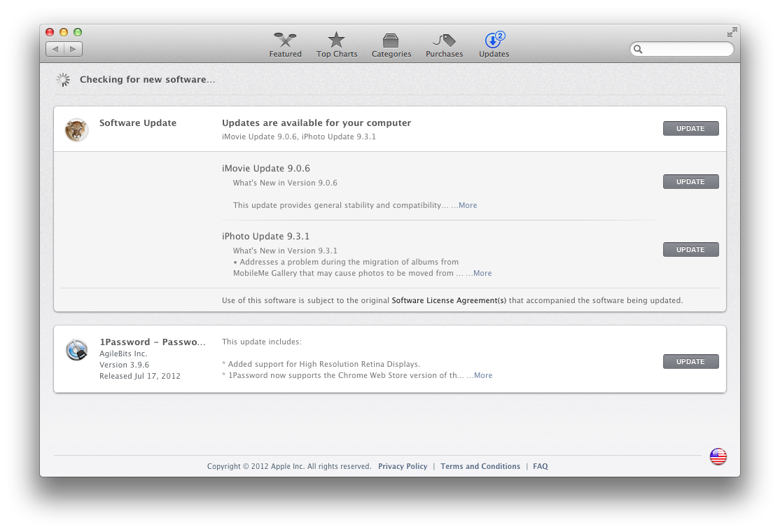The height and width of the screenshot is (532, 780).
Task: Click 'What's New in Version 9.0.6' text
Action: coord(285,183)
